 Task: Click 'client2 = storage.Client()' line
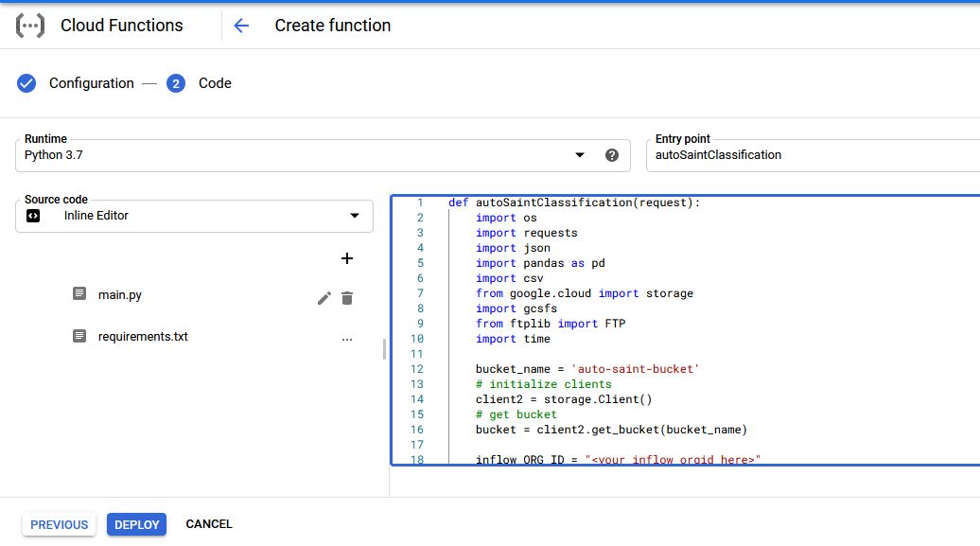click(x=564, y=399)
